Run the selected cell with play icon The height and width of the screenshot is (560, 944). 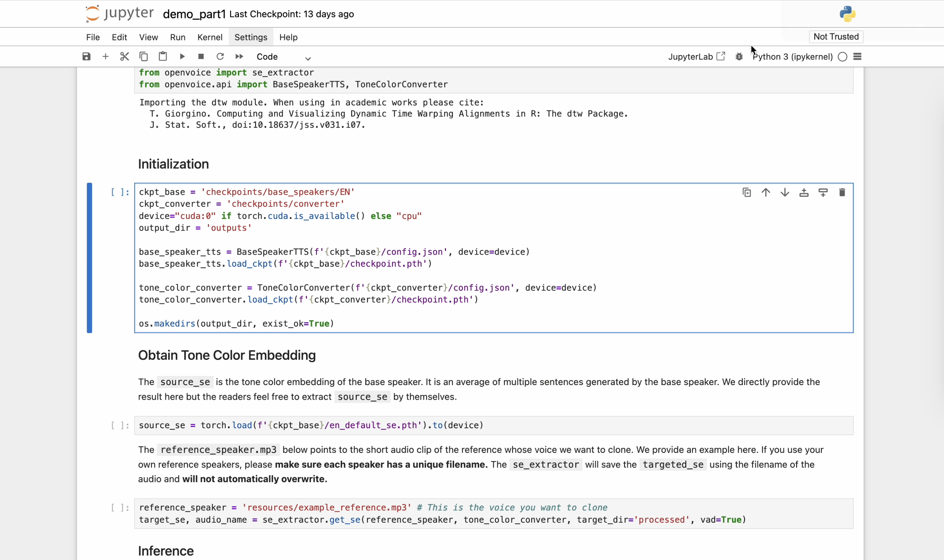[x=182, y=56]
